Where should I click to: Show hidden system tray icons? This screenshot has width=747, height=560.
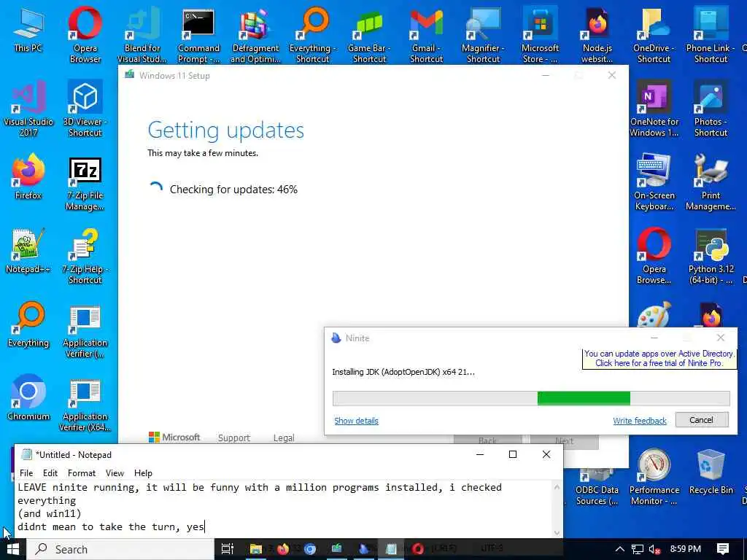click(619, 549)
